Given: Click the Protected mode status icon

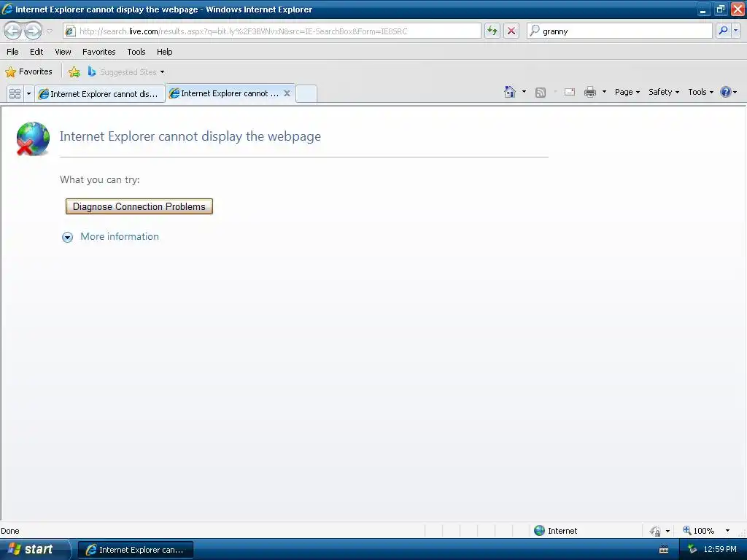Looking at the screenshot, I should coord(656,531).
